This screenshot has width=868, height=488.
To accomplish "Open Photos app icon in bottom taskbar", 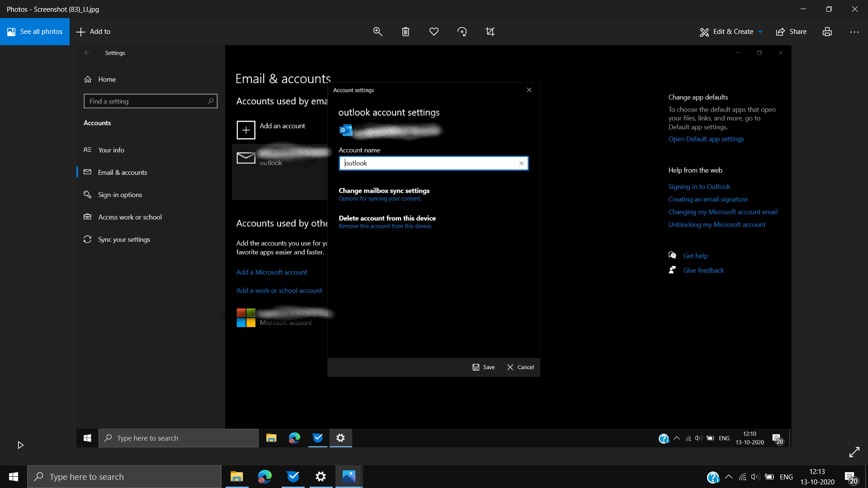I will (x=349, y=477).
